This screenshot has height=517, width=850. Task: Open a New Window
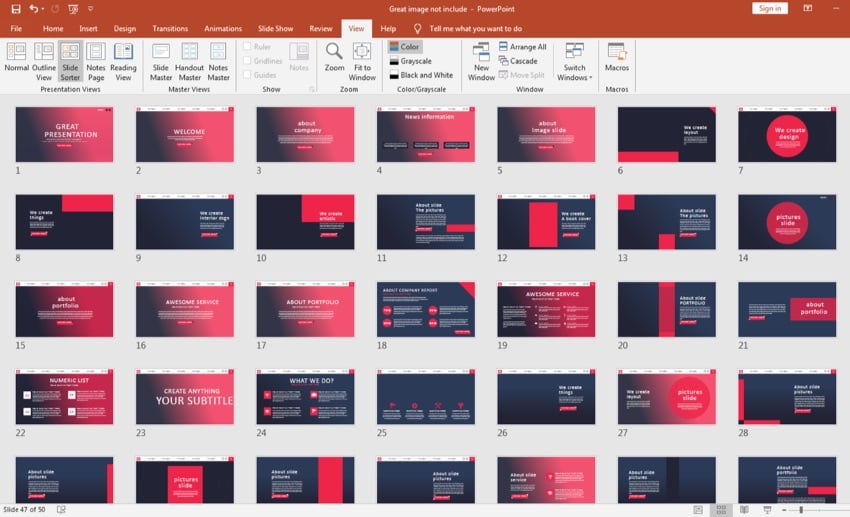pyautogui.click(x=481, y=59)
